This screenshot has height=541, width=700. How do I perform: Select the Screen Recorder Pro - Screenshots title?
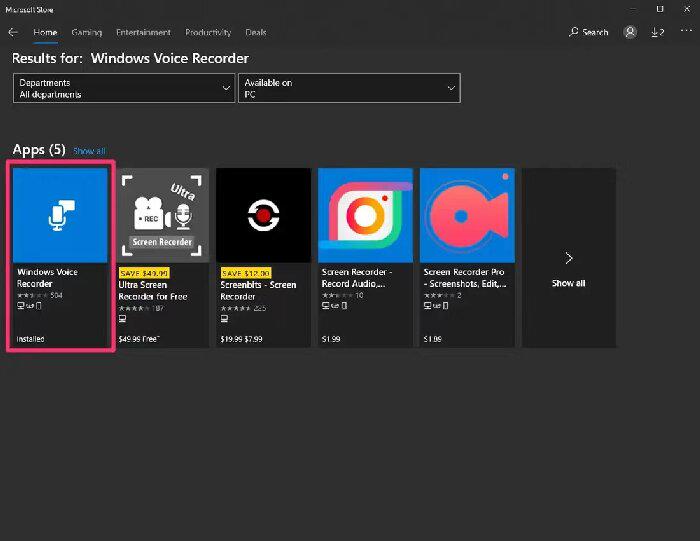click(x=465, y=278)
